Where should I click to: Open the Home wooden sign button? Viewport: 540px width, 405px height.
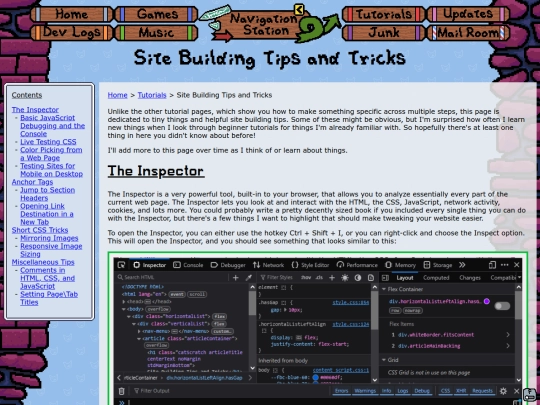(72, 14)
